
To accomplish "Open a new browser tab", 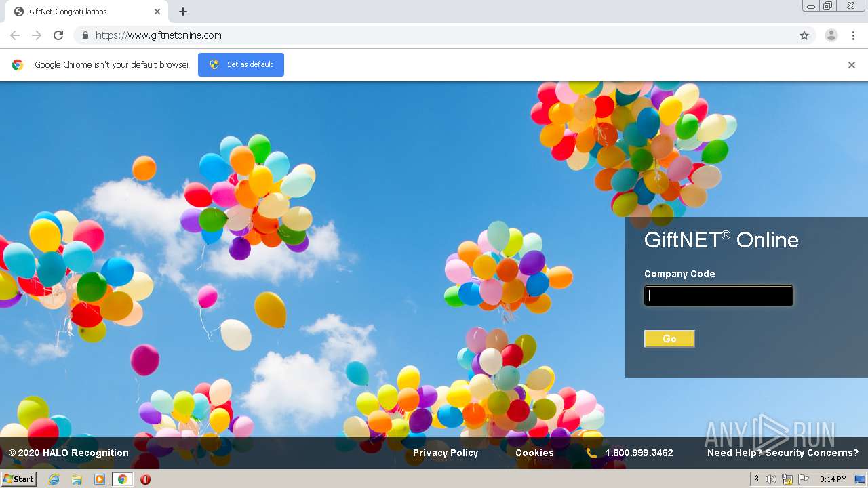I will click(183, 12).
